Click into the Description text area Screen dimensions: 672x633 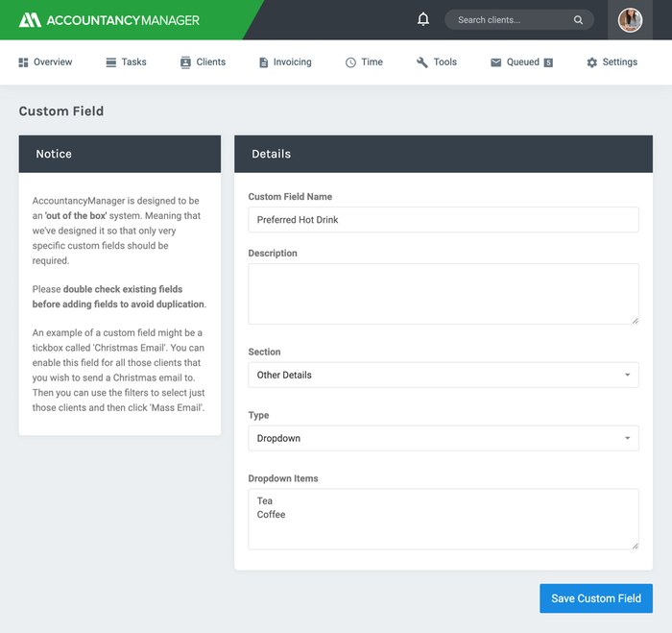443,294
